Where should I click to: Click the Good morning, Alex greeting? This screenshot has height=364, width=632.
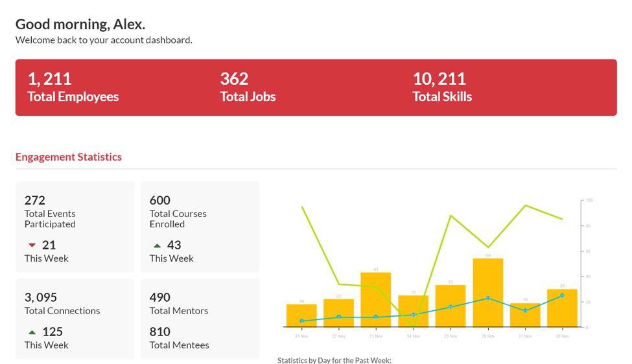(x=80, y=24)
